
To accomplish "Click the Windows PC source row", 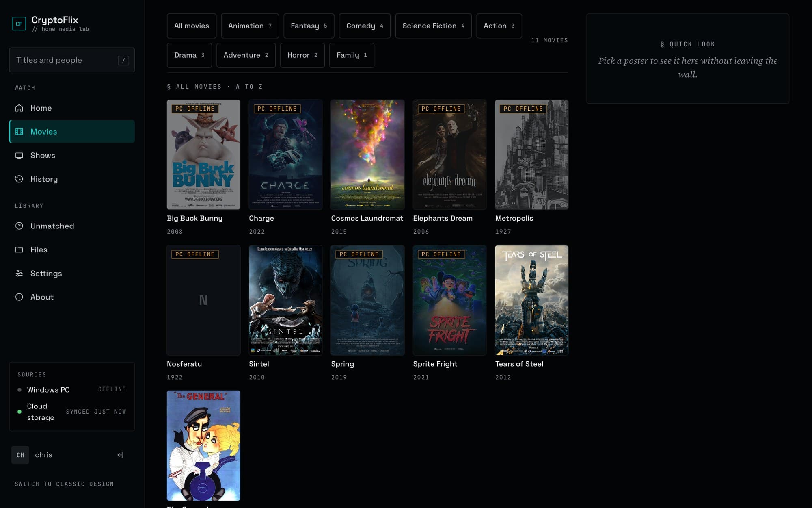I will [72, 389].
